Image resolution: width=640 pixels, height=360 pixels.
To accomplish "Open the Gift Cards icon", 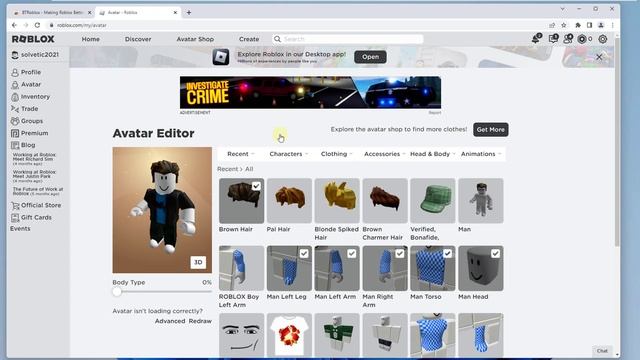I will point(15,218).
